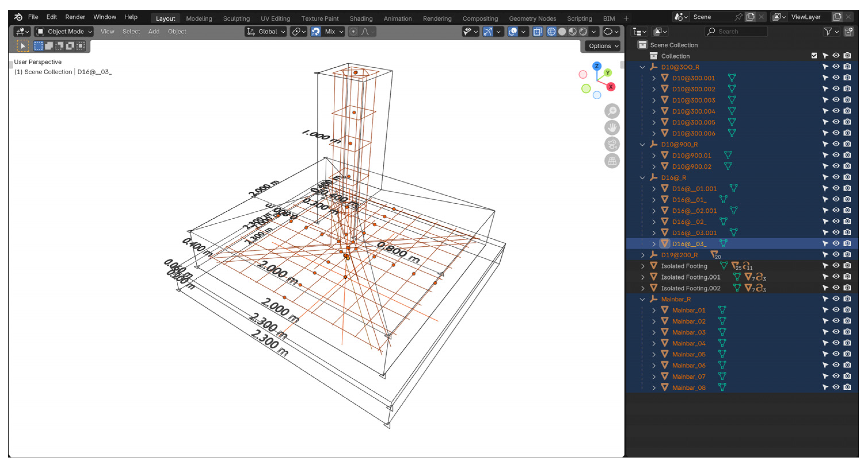868x467 pixels.
Task: Expand the D19@200_R tree item
Action: click(642, 255)
